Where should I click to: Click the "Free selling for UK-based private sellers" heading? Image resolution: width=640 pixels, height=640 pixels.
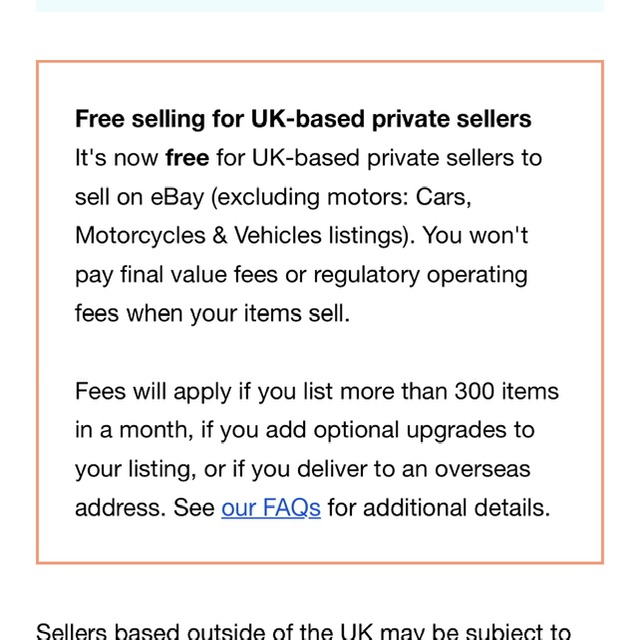click(x=303, y=120)
